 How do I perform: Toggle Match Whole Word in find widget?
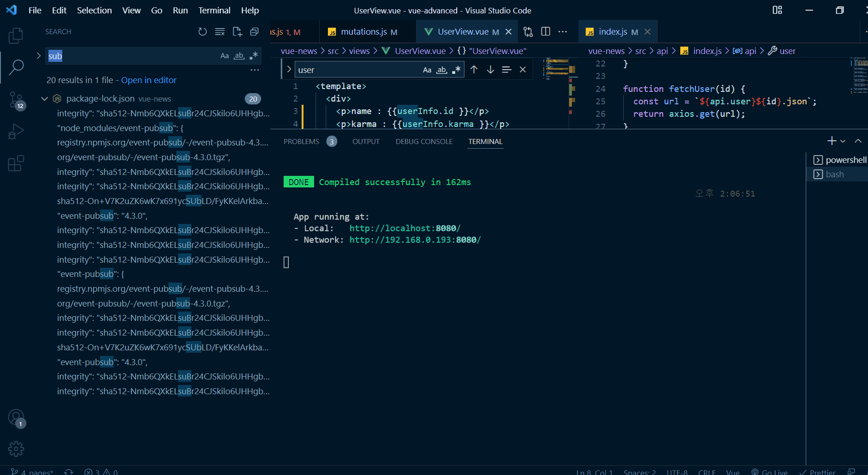(x=442, y=70)
